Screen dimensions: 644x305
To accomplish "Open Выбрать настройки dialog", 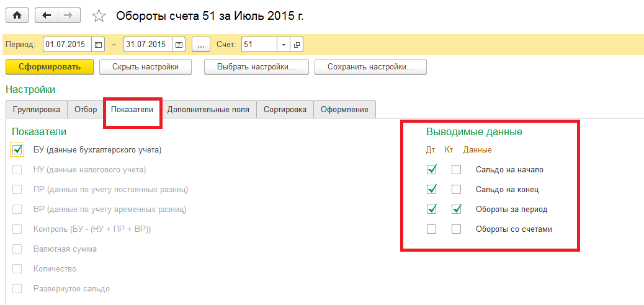I will pyautogui.click(x=256, y=67).
